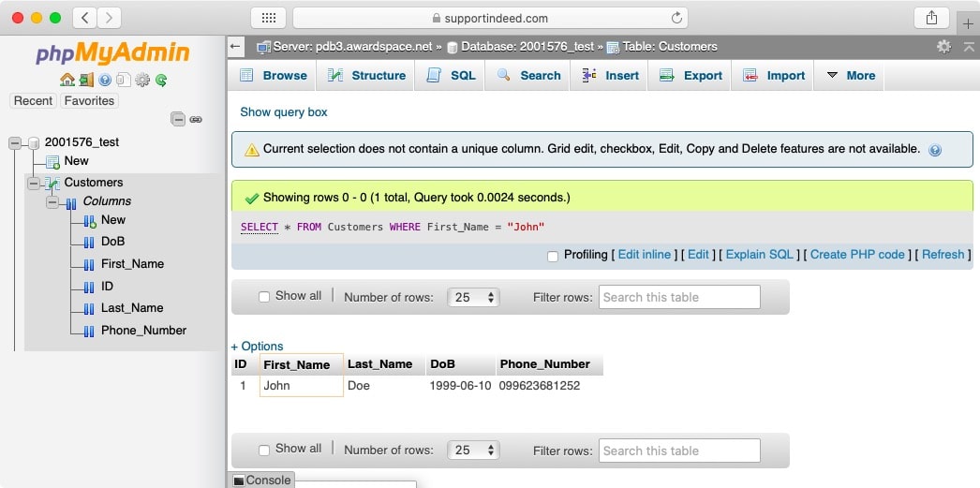Enable the Profiling checkbox
980x488 pixels.
pos(553,256)
